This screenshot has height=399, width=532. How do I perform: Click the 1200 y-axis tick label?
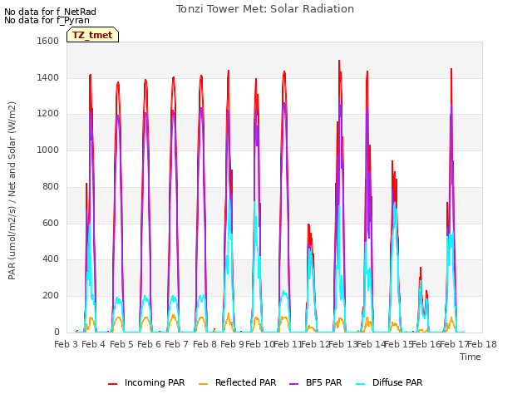[48, 114]
